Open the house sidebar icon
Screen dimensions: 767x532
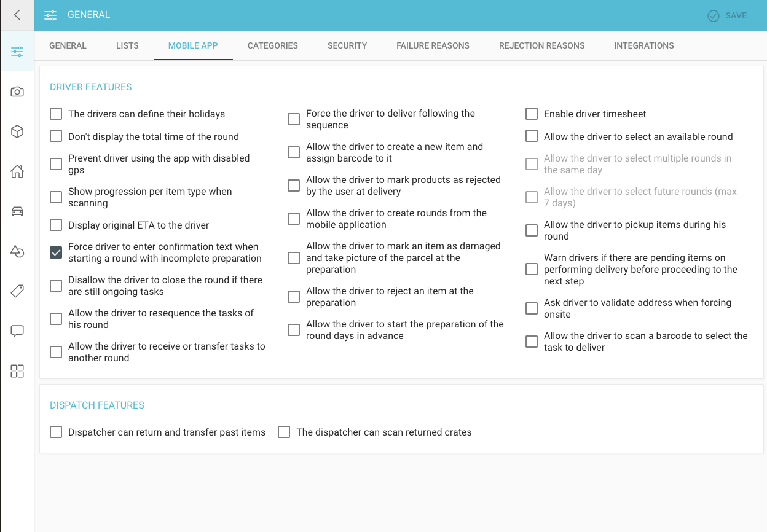[17, 171]
